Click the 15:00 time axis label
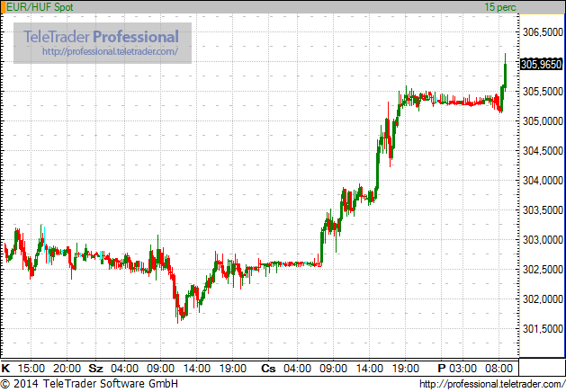566x392 pixels. coord(31,368)
